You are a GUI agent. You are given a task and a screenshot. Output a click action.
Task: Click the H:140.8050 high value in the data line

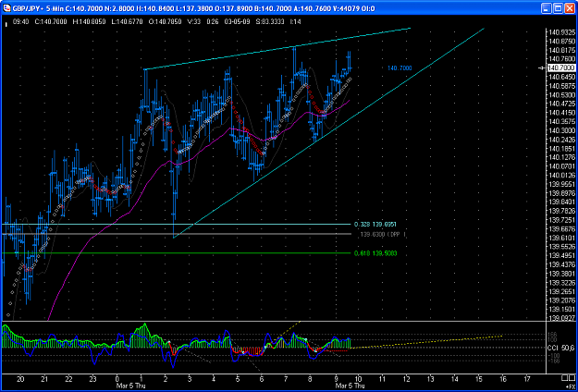pyautogui.click(x=90, y=22)
